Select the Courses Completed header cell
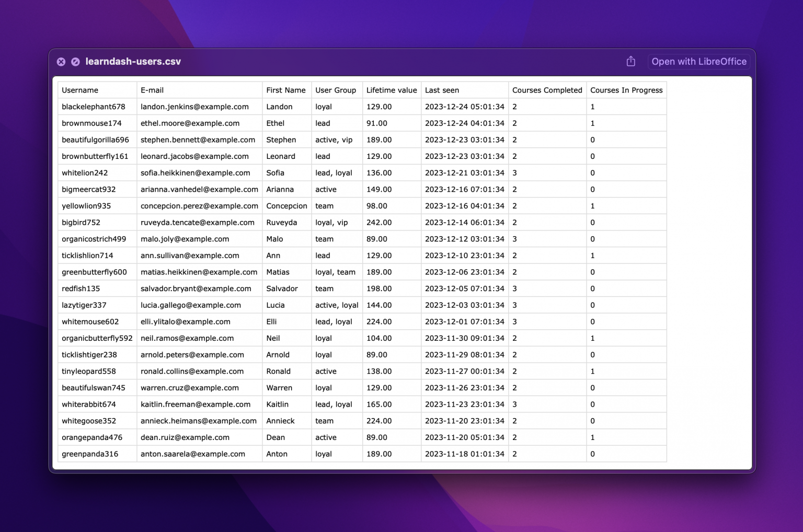The width and height of the screenshot is (803, 532). pyautogui.click(x=547, y=90)
